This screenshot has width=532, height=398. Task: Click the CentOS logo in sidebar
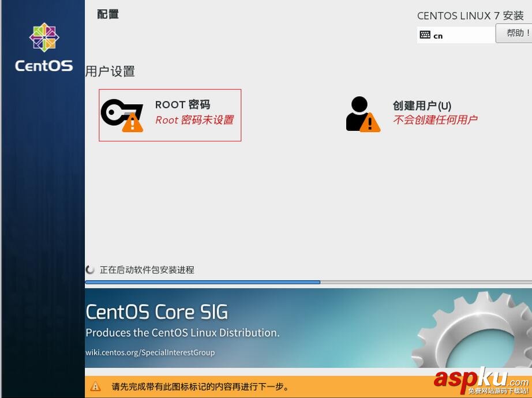pos(44,47)
